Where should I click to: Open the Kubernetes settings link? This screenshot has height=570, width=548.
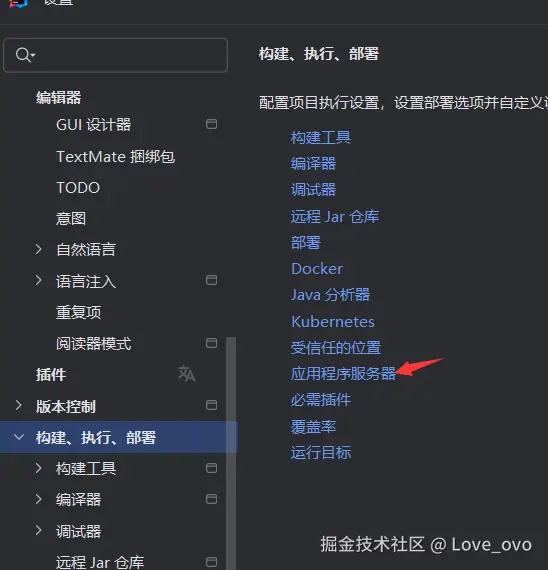click(x=333, y=322)
